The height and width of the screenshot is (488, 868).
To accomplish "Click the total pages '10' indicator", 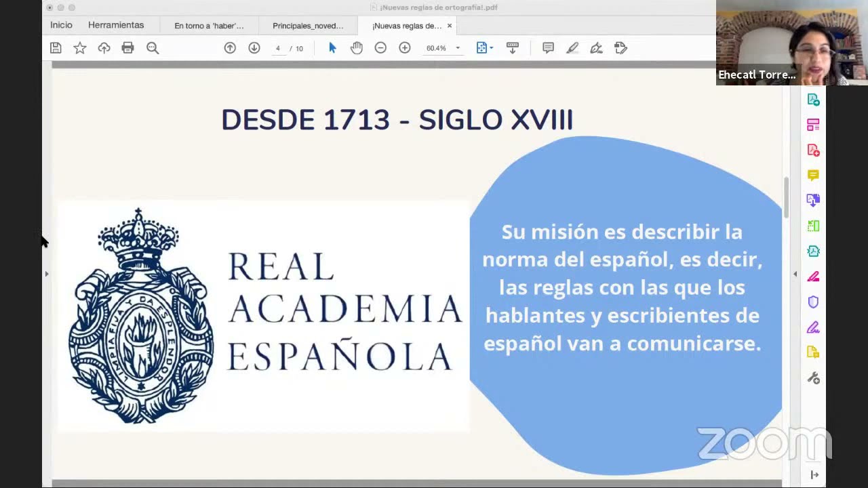I will [x=299, y=48].
